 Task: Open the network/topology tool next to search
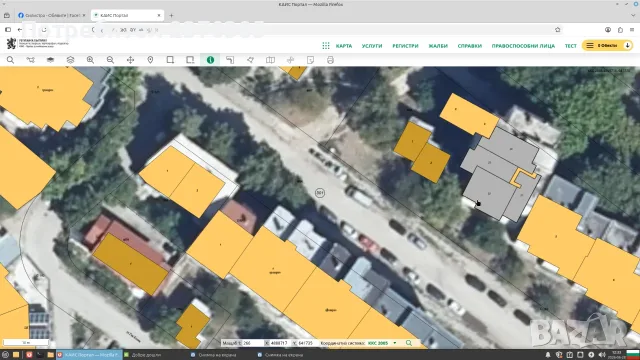coord(30,60)
